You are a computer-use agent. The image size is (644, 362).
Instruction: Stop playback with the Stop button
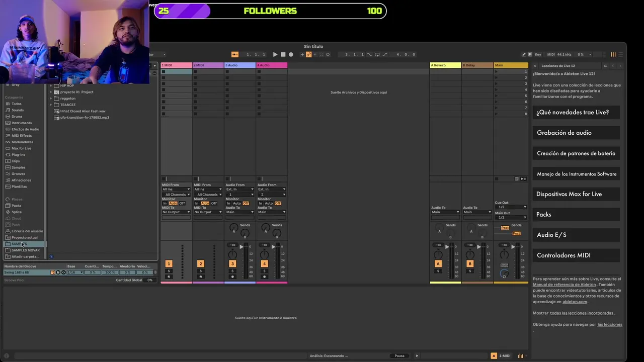[283, 54]
